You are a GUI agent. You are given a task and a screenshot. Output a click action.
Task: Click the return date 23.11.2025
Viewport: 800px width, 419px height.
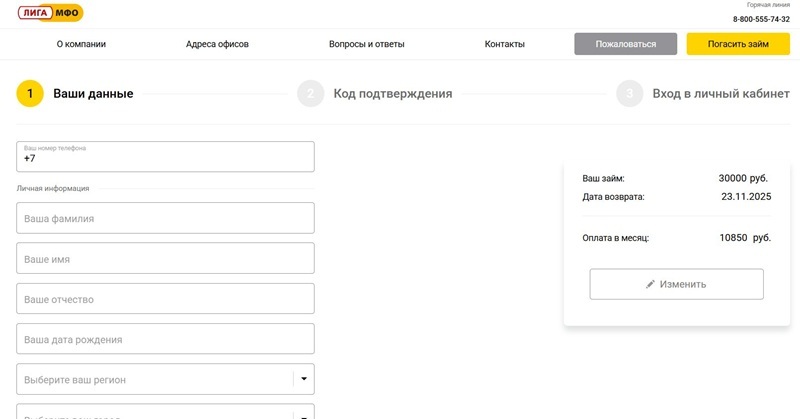(x=746, y=196)
